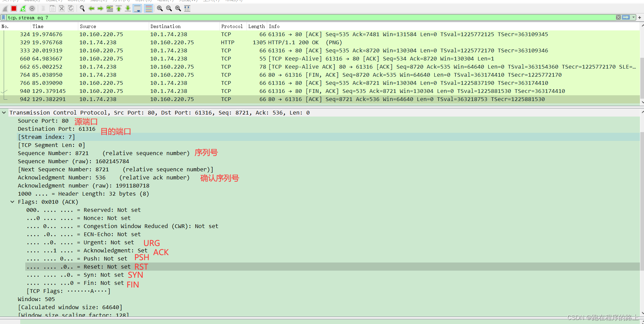Collapse the Transmission Control Protocol tree
644x324 pixels.
pyautogui.click(x=4, y=113)
